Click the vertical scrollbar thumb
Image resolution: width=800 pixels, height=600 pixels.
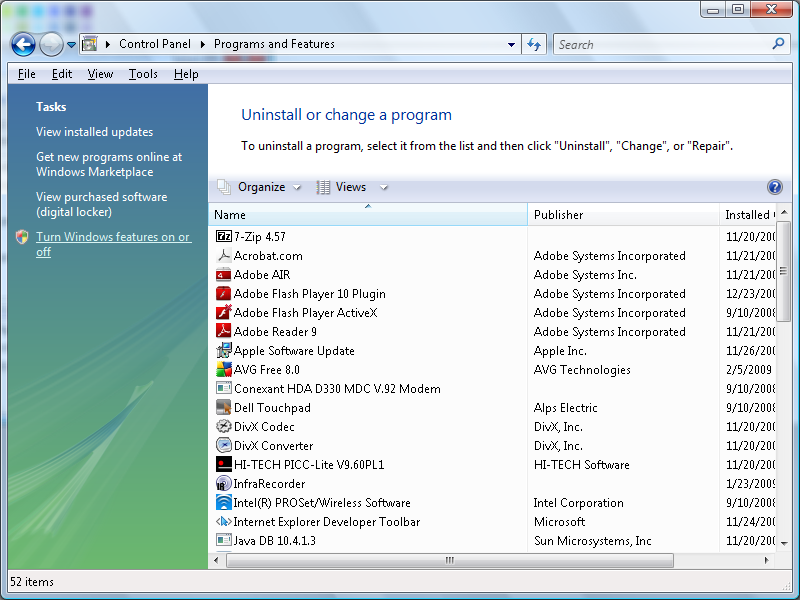pyautogui.click(x=784, y=271)
